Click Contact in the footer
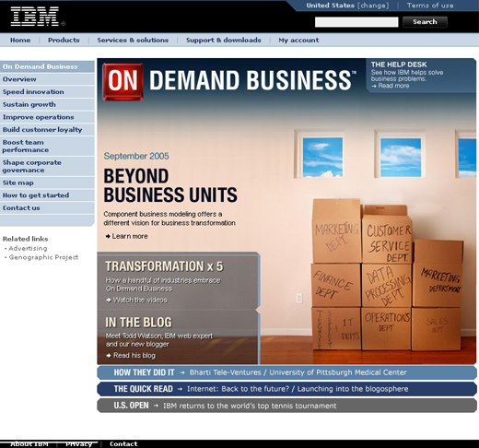Screen dimensions: 479x448 point(123,444)
